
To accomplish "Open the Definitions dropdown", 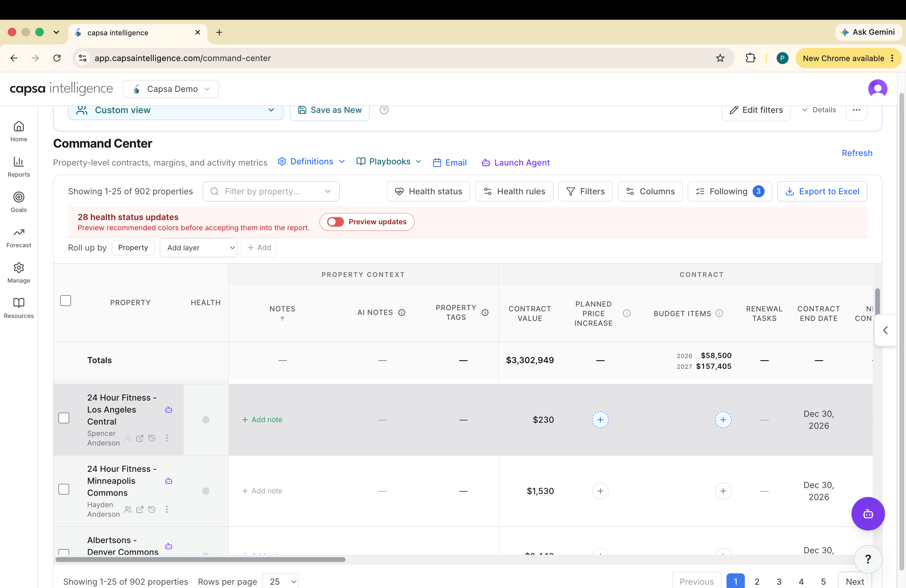I will coord(311,161).
